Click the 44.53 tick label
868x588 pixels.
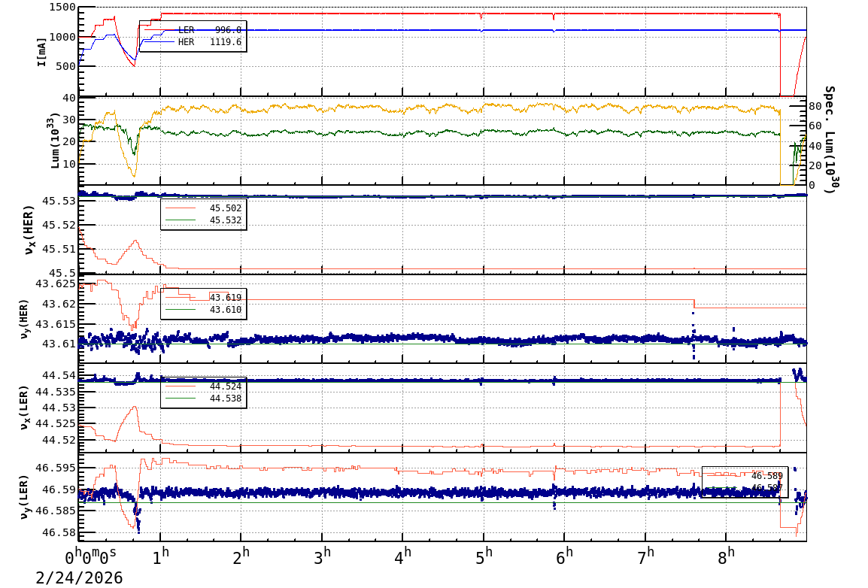point(59,408)
